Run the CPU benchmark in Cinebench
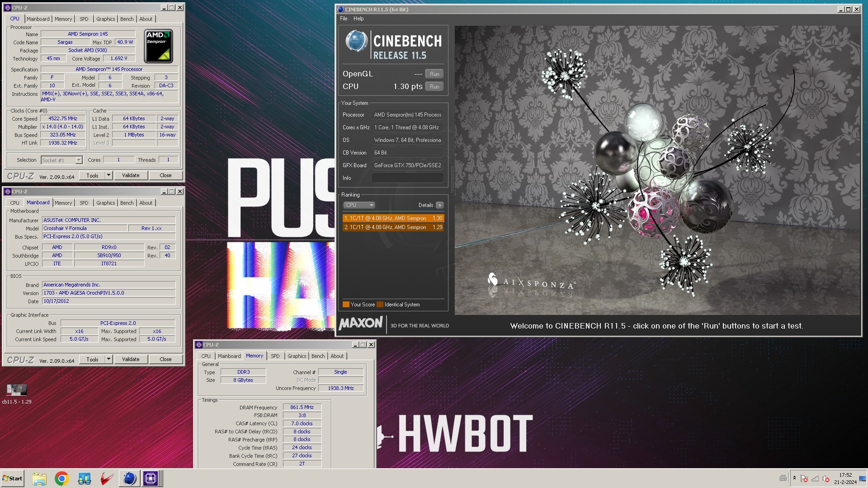This screenshot has height=488, width=868. coord(434,87)
